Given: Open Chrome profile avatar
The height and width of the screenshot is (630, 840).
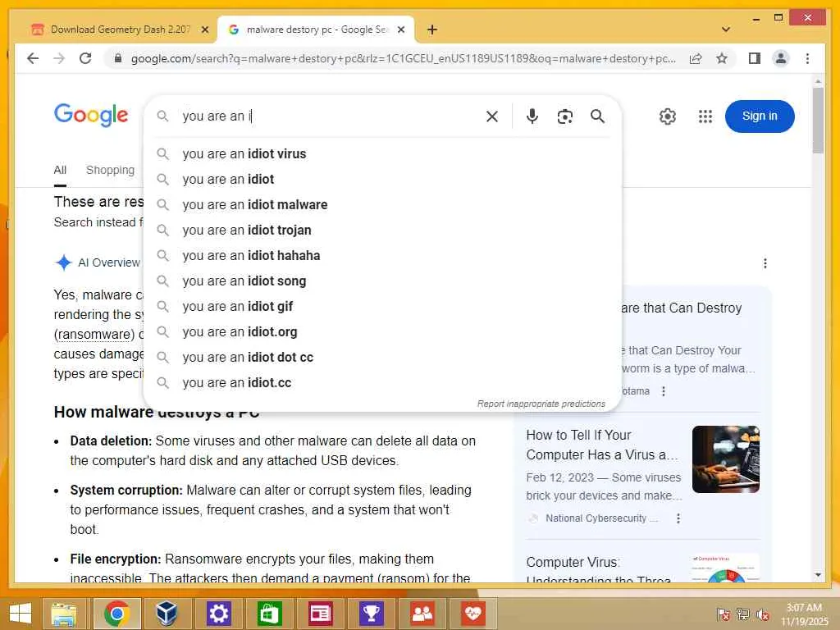Looking at the screenshot, I should [781, 58].
